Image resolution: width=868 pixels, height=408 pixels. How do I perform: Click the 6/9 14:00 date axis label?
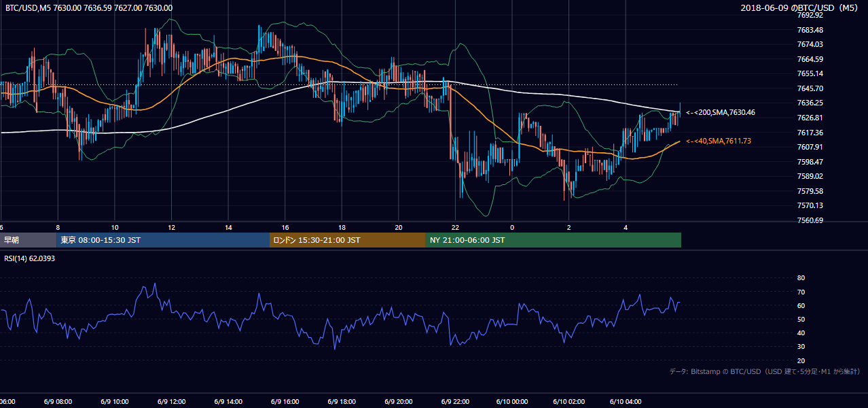(x=229, y=401)
